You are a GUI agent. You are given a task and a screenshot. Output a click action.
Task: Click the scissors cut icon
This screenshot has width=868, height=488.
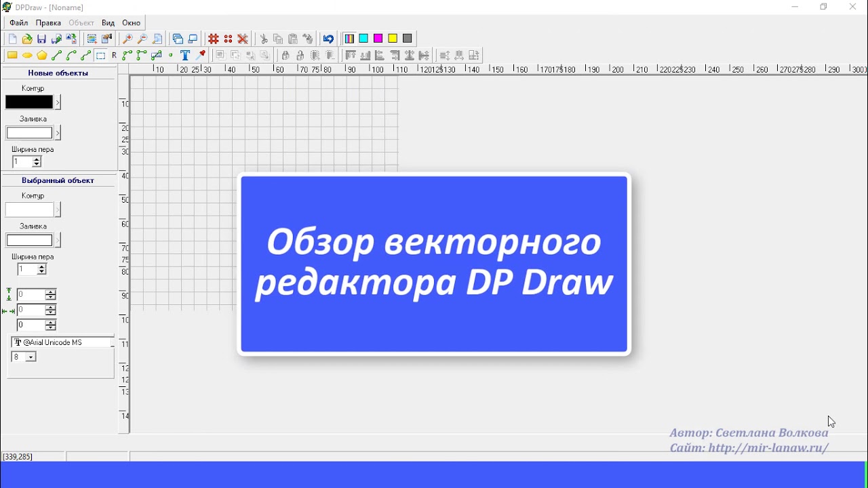click(x=264, y=39)
